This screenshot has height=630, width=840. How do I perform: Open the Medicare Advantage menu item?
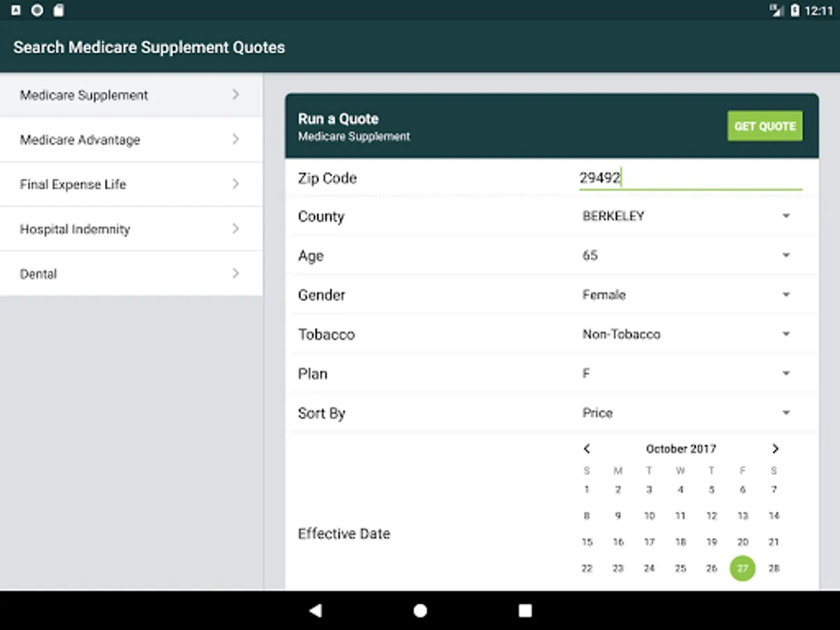click(x=132, y=139)
